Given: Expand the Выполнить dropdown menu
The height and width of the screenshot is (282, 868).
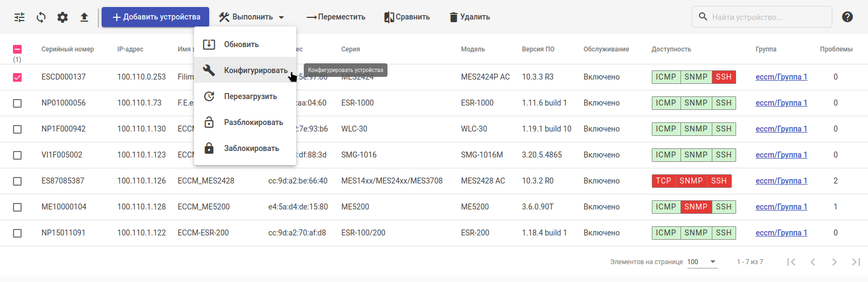Looking at the screenshot, I should coord(252,17).
